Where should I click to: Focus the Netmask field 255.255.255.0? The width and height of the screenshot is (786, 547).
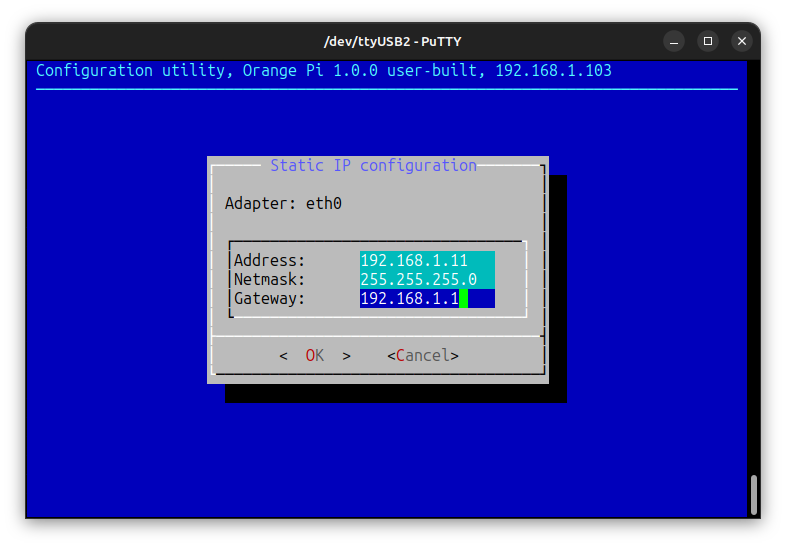tap(427, 279)
